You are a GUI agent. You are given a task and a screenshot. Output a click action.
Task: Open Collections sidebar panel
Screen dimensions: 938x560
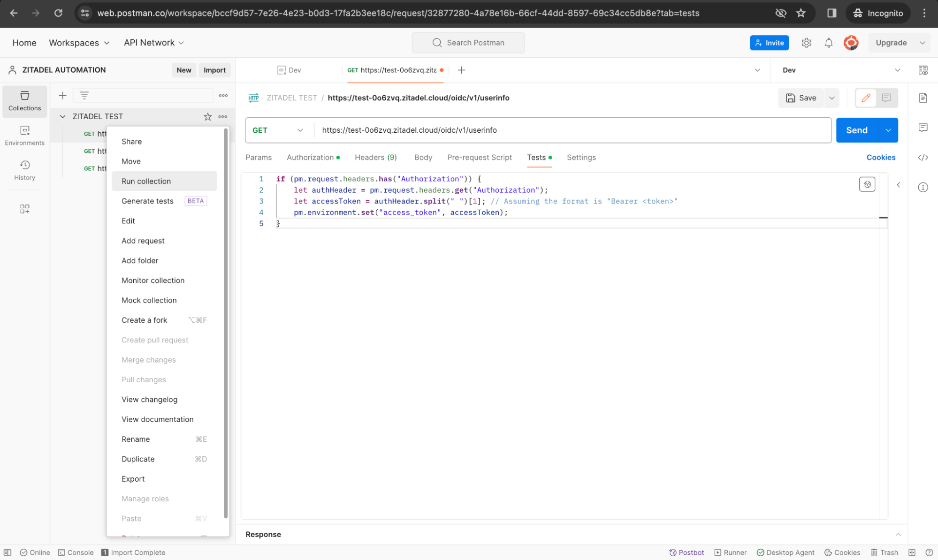pyautogui.click(x=24, y=101)
